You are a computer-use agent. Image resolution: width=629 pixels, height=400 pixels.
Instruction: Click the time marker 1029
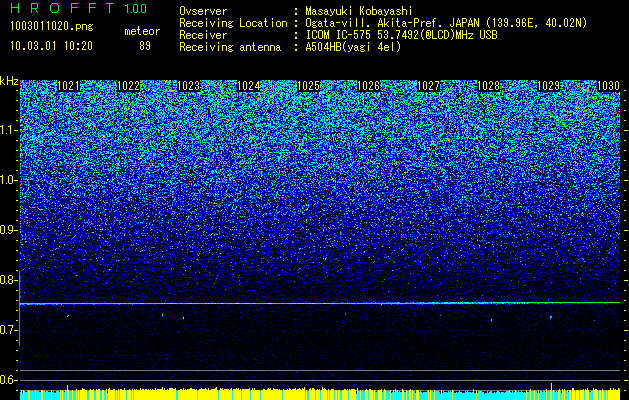(x=548, y=86)
